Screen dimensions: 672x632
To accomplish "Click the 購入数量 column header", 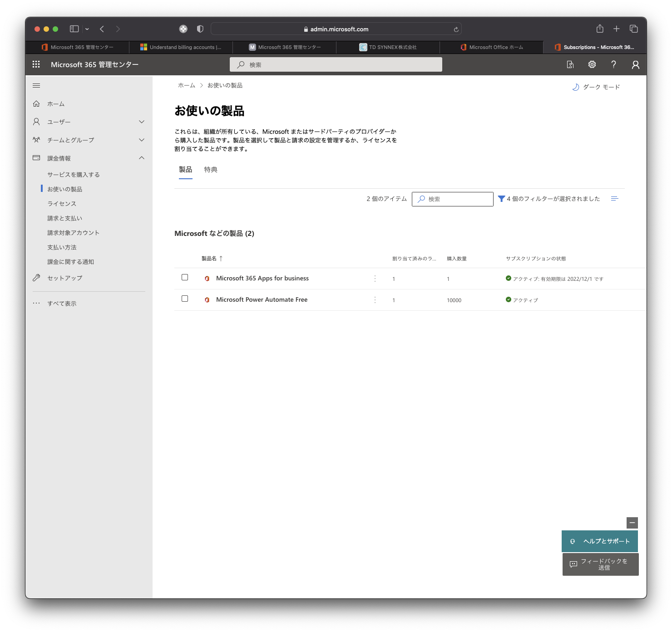I will pos(457,259).
